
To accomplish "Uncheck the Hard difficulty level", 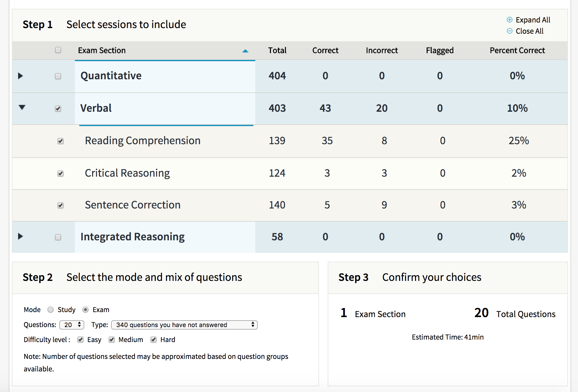I will (154, 340).
